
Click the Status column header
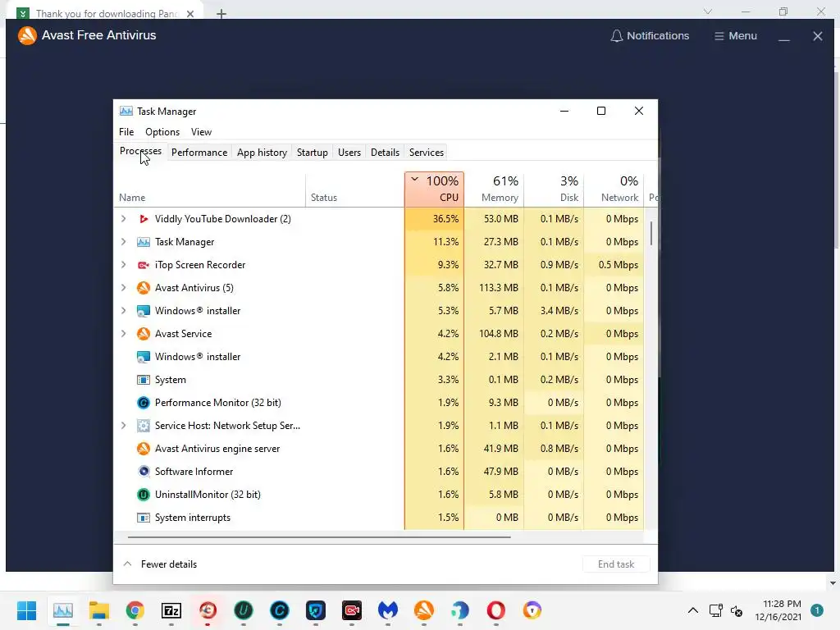(x=354, y=189)
